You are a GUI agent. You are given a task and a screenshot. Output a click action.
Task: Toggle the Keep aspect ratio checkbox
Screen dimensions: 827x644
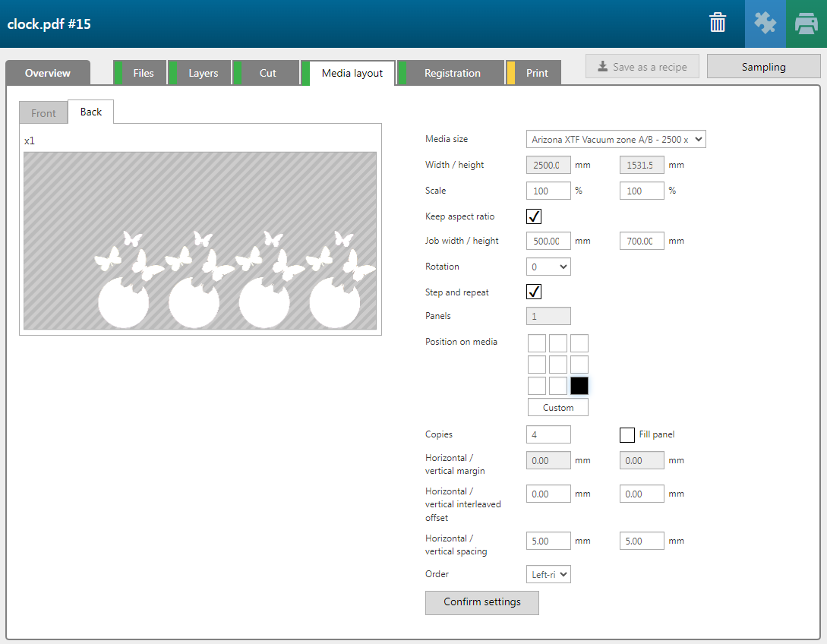[534, 216]
